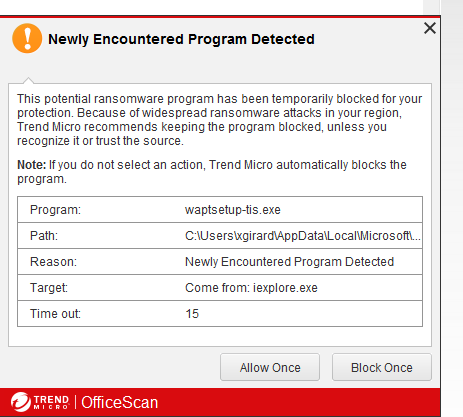The image size is (463, 417).
Task: Close the ransomware alert popup
Action: point(430,28)
